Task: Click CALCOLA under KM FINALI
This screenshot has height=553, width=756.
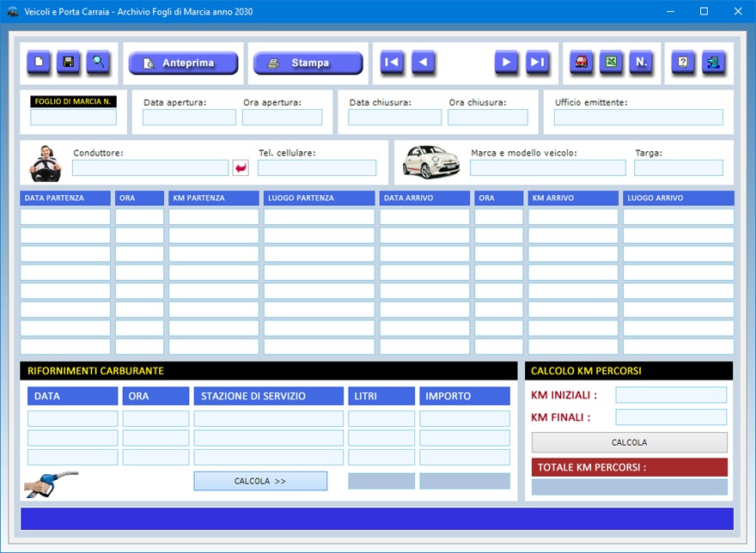Action: pos(629,442)
